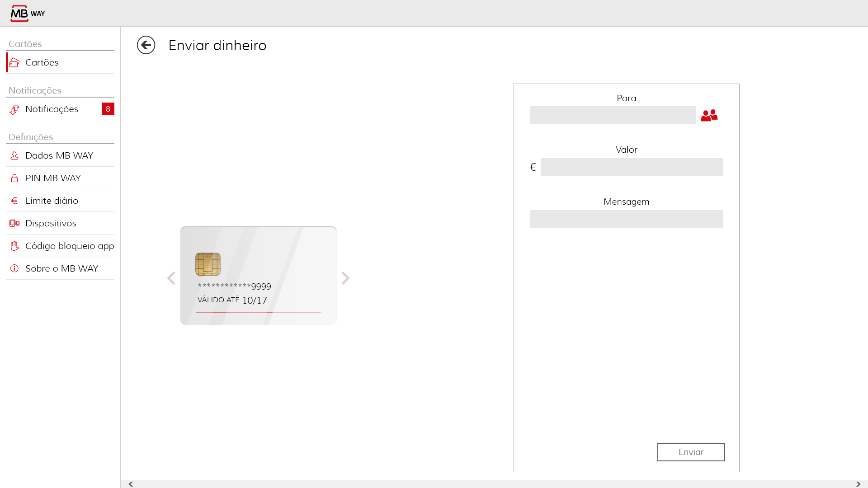This screenshot has height=488, width=868.
Task: Show next card with right chevron
Action: click(x=345, y=278)
